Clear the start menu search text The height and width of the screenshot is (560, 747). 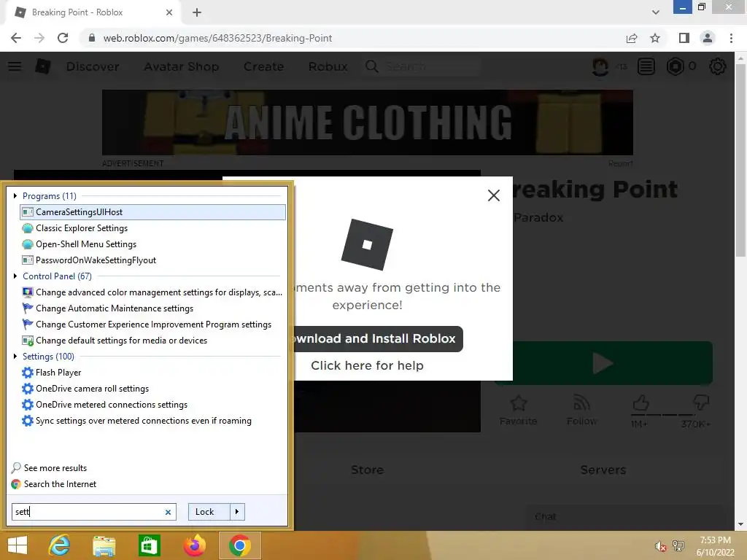tap(168, 512)
